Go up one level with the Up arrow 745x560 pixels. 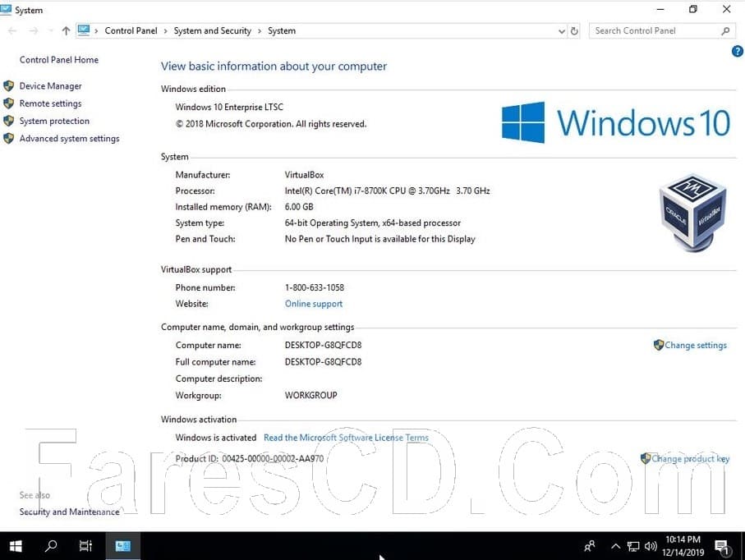(x=66, y=31)
